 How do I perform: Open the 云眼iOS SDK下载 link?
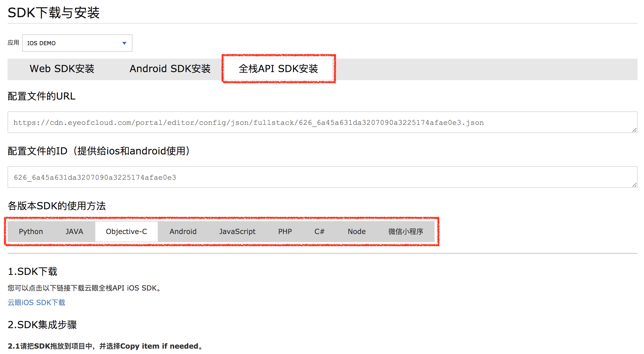[36, 303]
